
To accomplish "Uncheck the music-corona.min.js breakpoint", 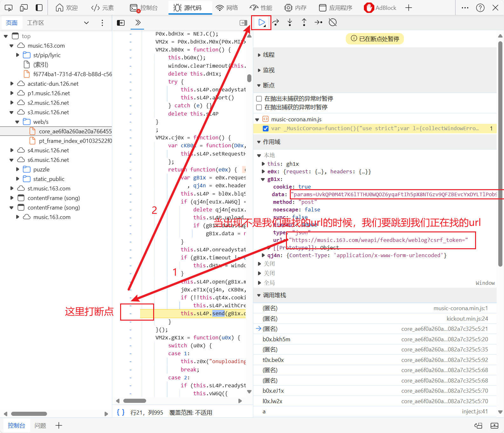I will click(x=266, y=129).
